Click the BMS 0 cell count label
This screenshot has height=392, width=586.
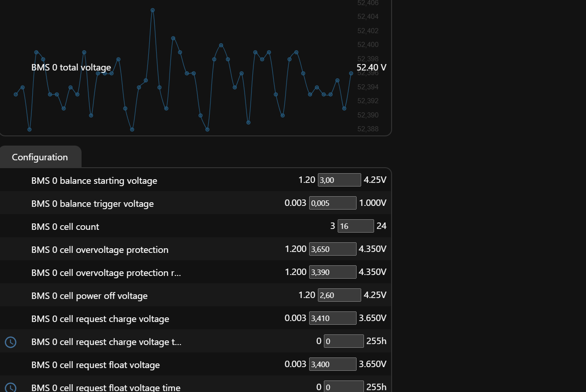[x=65, y=227]
